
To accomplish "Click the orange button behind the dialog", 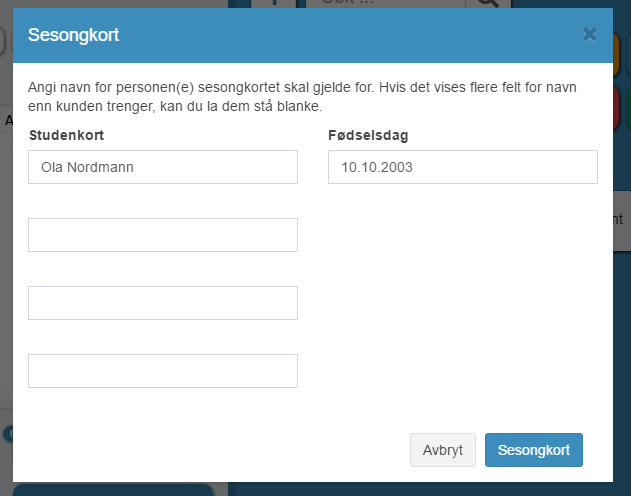I will point(616,54).
